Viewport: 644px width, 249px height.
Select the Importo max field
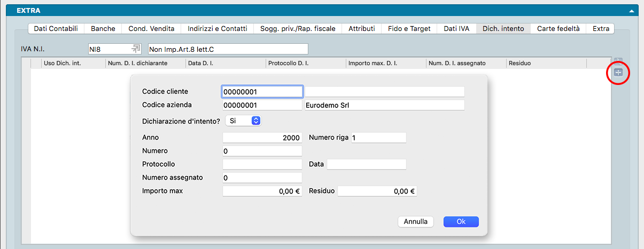pos(262,191)
